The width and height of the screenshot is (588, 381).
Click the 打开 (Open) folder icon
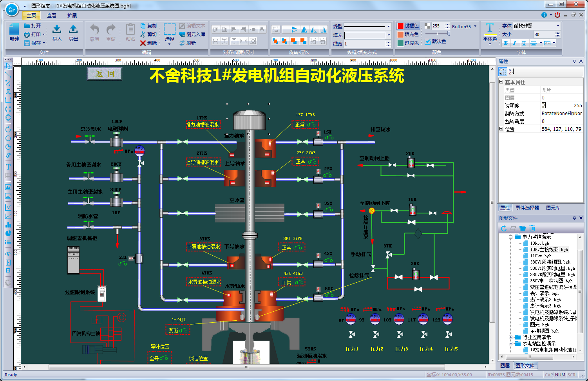tap(27, 26)
